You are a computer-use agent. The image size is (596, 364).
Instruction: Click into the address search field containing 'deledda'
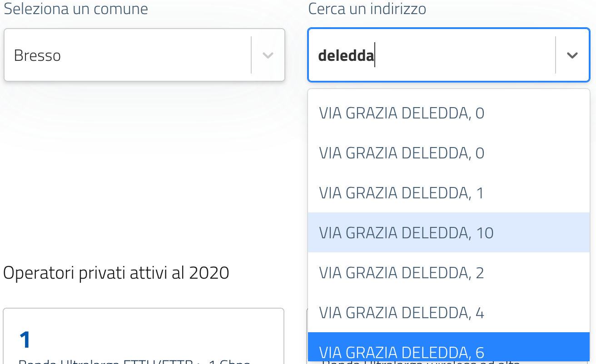point(432,55)
